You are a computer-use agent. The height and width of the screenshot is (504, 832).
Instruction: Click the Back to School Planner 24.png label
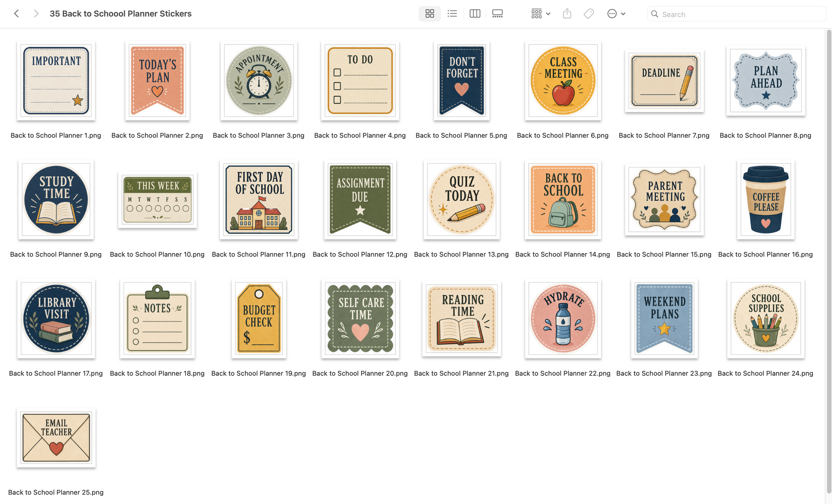765,373
